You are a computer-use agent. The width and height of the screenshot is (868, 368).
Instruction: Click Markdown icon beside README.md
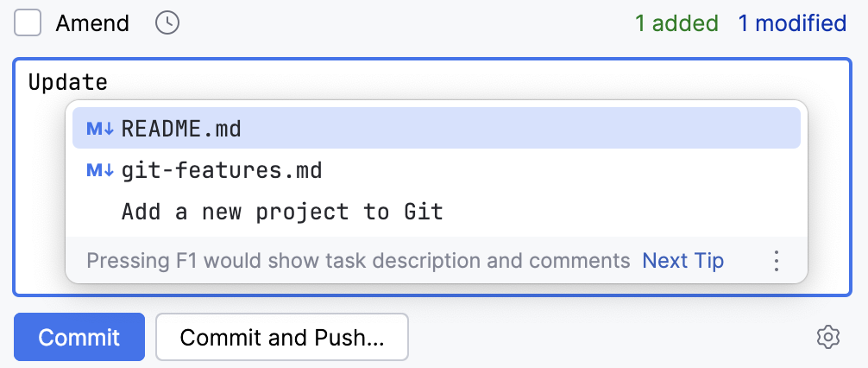(100, 129)
